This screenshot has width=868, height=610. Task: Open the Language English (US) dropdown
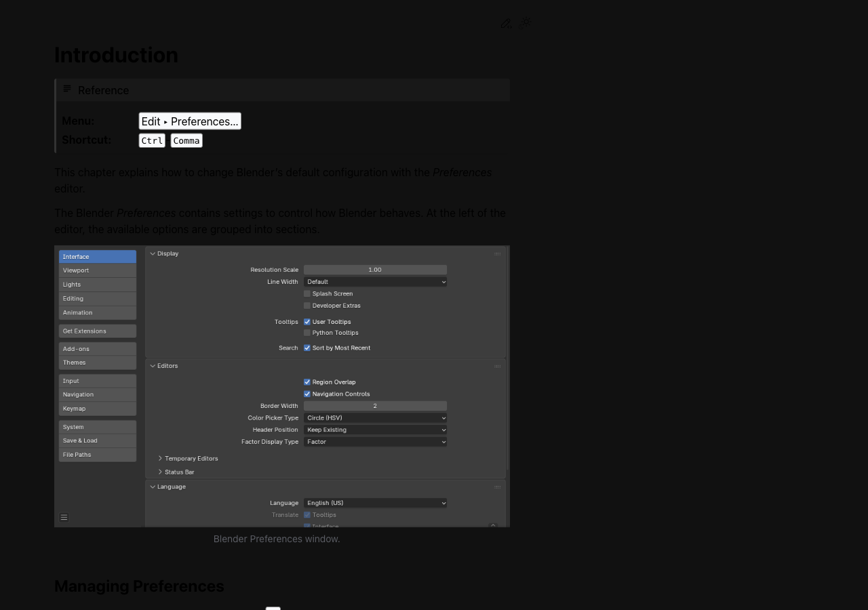pyautogui.click(x=375, y=503)
